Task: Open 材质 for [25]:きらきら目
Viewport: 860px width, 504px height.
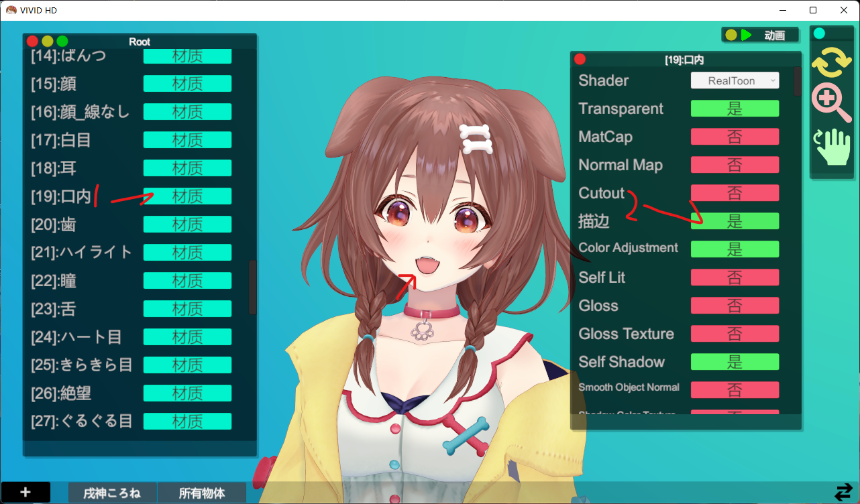Action: (x=187, y=365)
